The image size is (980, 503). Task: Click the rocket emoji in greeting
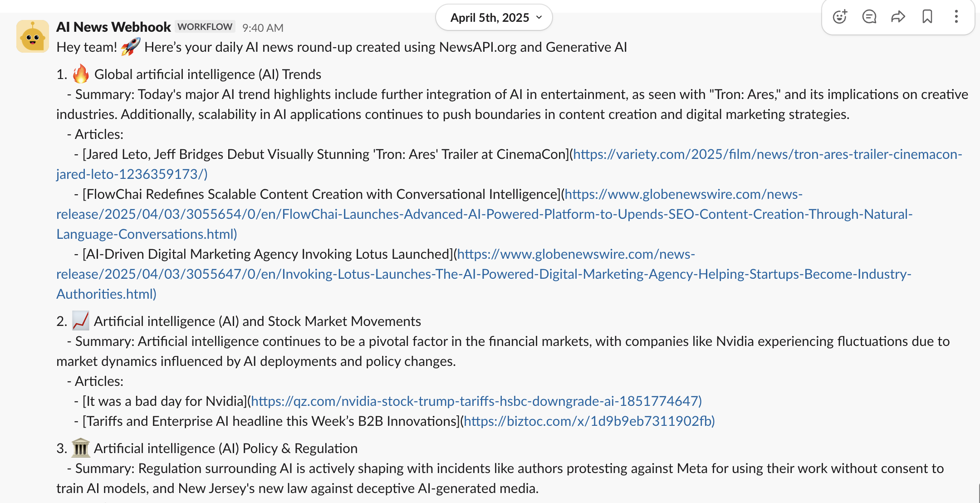pos(131,47)
